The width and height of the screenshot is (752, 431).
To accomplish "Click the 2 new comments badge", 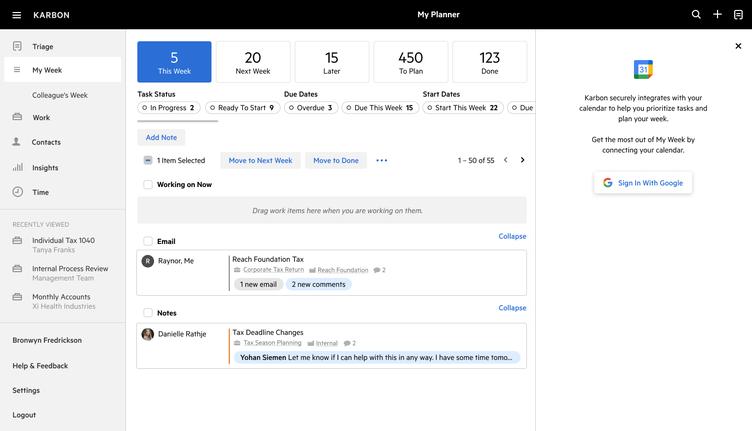I will (x=318, y=284).
